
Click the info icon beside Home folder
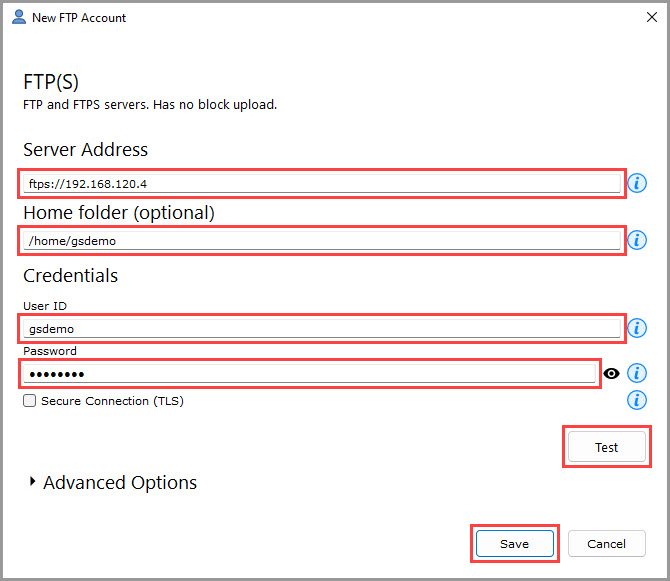[637, 240]
